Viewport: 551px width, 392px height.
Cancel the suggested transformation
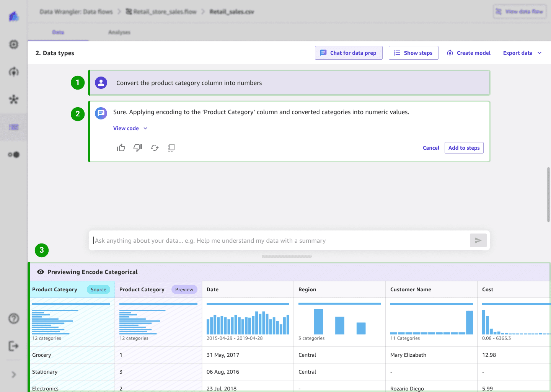point(431,148)
